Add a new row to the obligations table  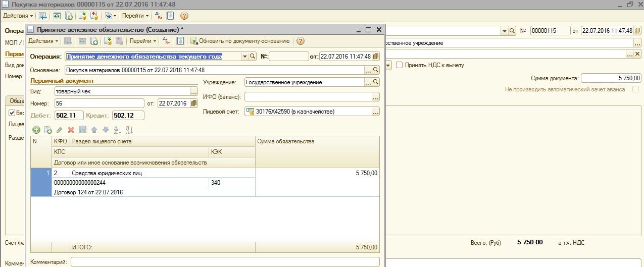tap(36, 130)
